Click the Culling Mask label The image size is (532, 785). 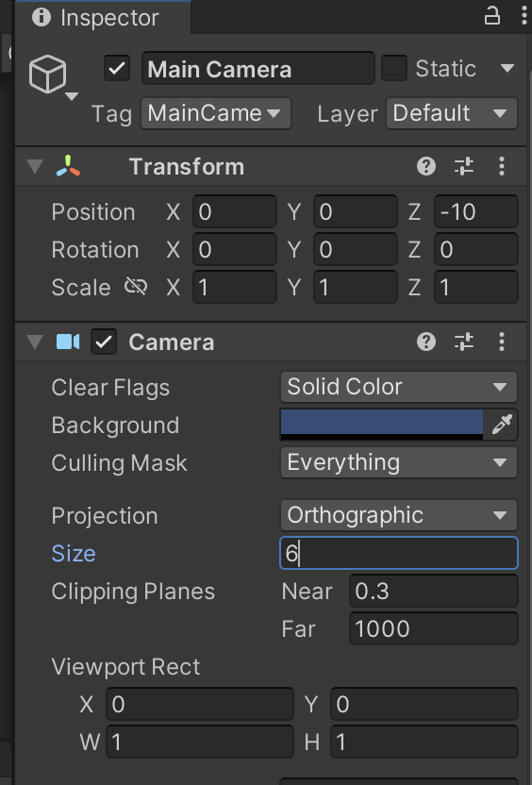point(119,463)
